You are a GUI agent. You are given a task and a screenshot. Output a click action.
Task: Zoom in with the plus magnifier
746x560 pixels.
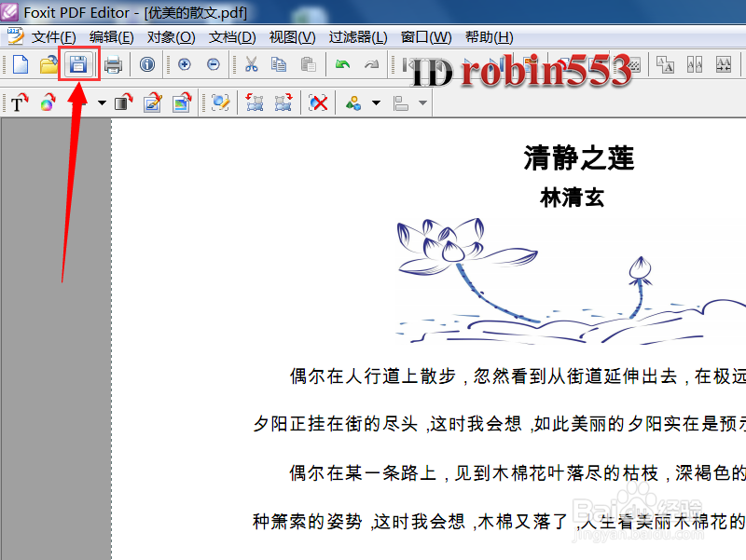(184, 64)
